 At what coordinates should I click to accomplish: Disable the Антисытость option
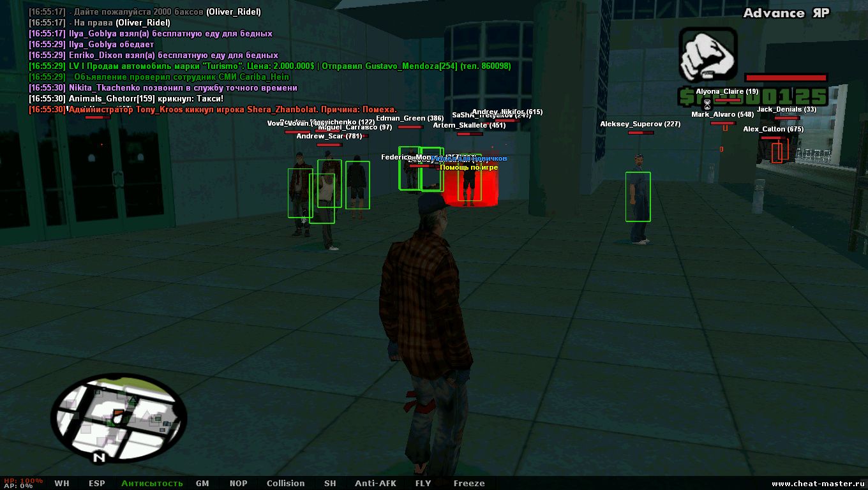click(152, 484)
